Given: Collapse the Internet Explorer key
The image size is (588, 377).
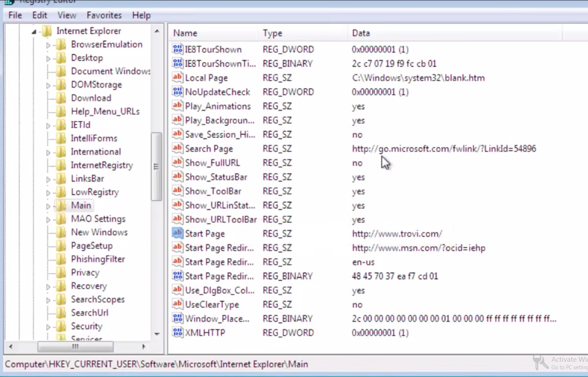Looking at the screenshot, I should [x=34, y=32].
